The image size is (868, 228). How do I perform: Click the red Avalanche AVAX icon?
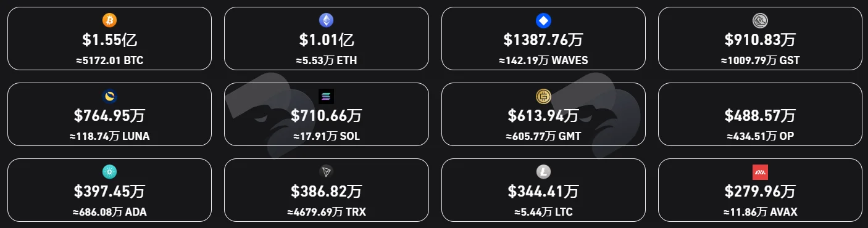click(760, 172)
